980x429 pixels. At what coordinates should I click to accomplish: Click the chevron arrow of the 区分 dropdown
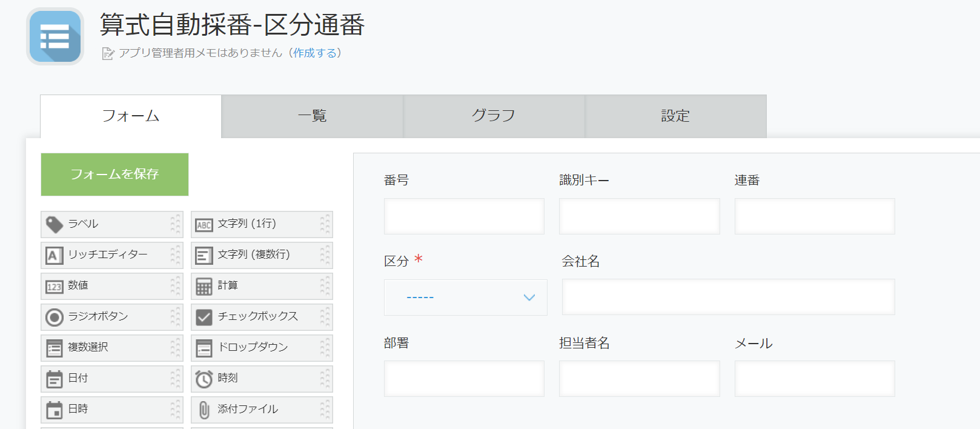tap(529, 298)
